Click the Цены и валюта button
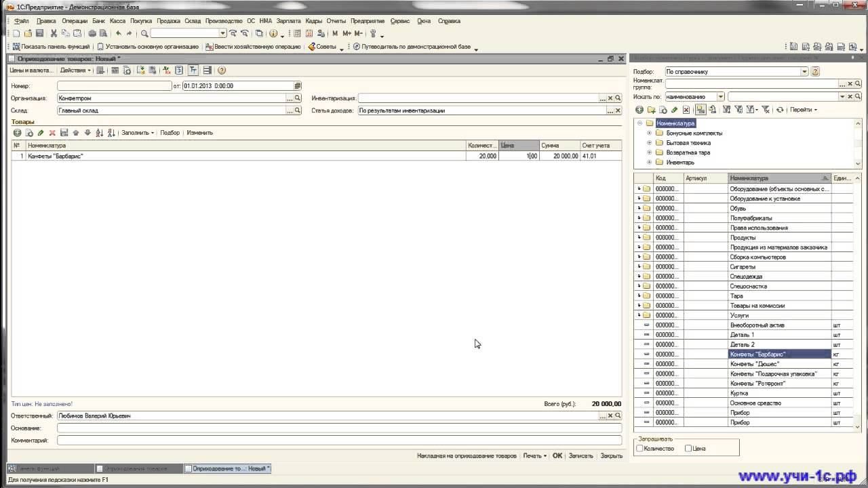Screen dimensions: 868x488 coord(32,70)
